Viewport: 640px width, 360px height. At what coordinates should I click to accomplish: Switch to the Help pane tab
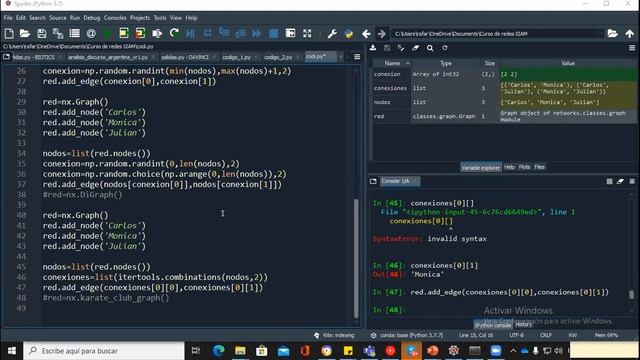pyautogui.click(x=509, y=167)
